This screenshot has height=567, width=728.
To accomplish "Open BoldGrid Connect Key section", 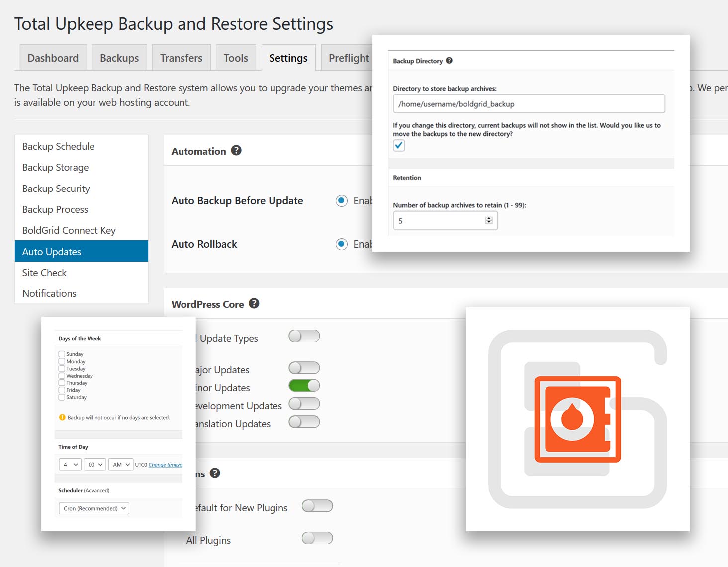I will (82, 230).
